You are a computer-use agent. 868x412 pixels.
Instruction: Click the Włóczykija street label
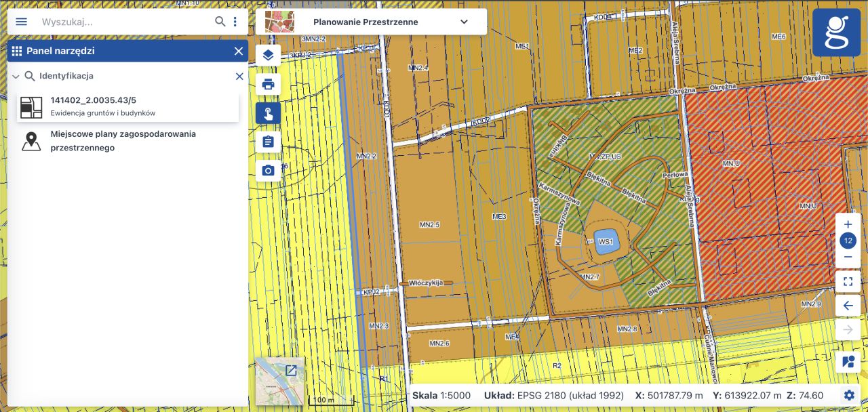tap(427, 283)
